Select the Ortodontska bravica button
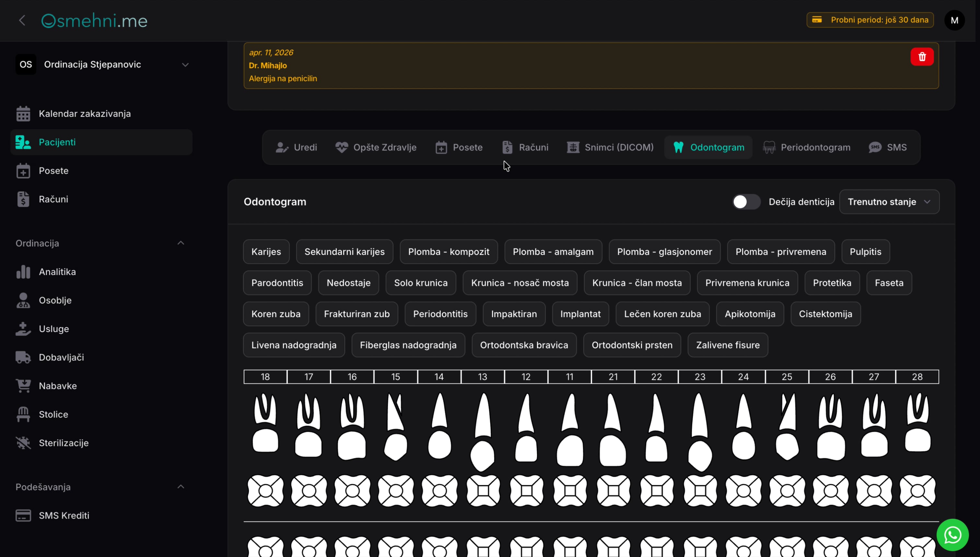This screenshot has height=557, width=980. click(x=524, y=345)
